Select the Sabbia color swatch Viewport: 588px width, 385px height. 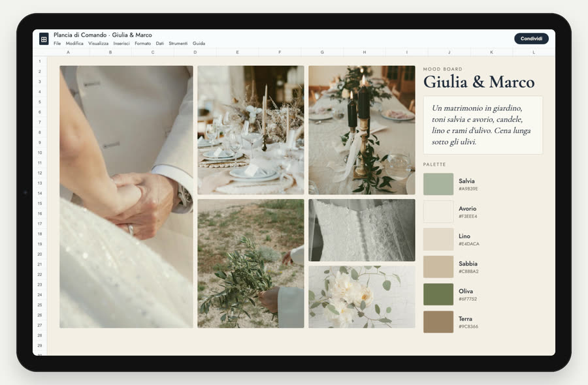coord(438,267)
